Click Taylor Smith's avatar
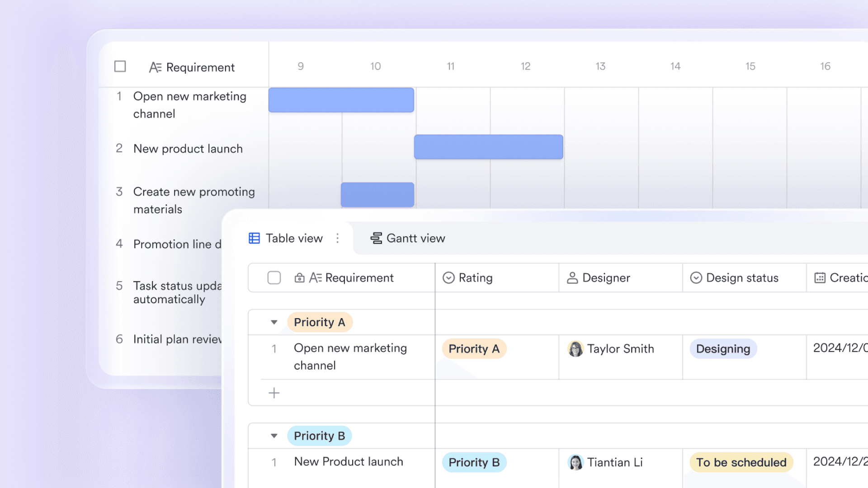 pyautogui.click(x=576, y=349)
